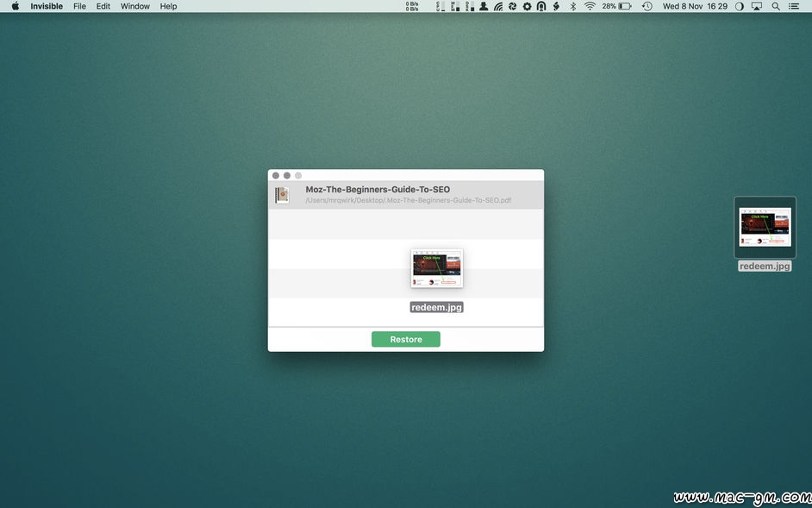Open the File menu
Image resolution: width=812 pixels, height=508 pixels.
tap(80, 6)
